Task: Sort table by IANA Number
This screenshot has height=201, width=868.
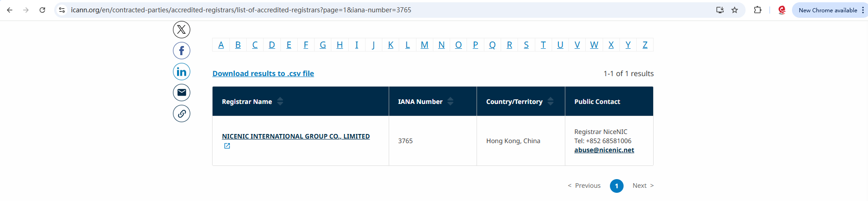Action: pyautogui.click(x=450, y=101)
